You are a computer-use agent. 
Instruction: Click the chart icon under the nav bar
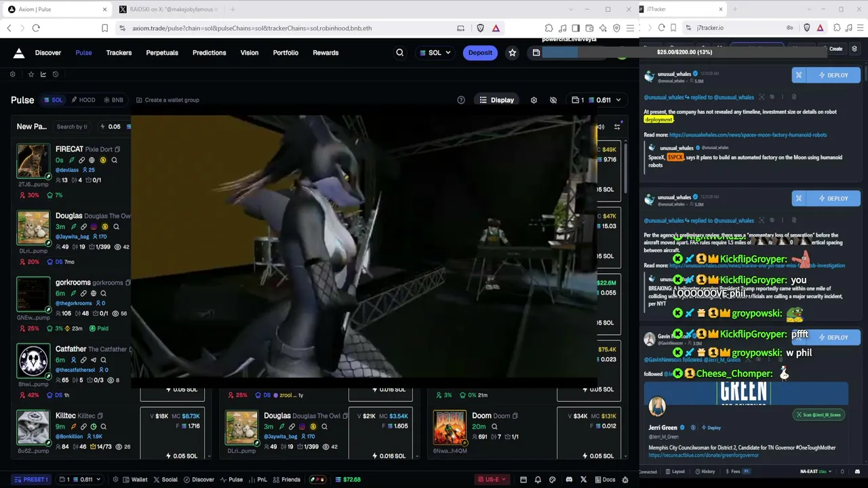(43, 75)
